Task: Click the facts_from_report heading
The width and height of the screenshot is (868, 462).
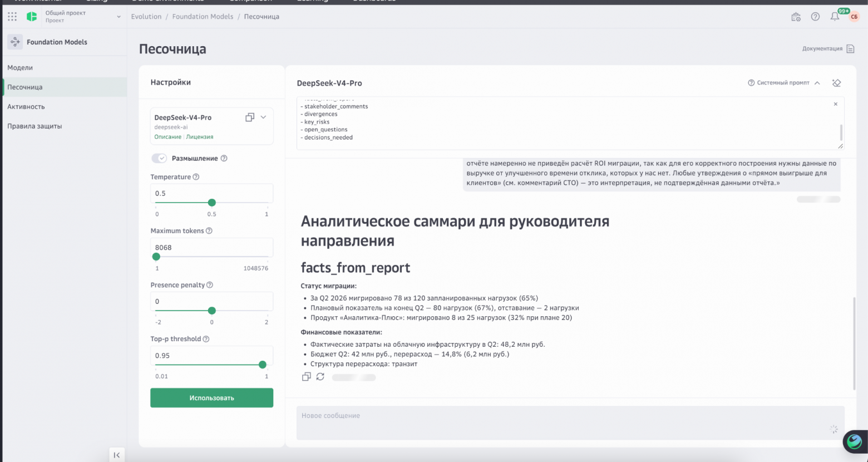Action: point(356,268)
